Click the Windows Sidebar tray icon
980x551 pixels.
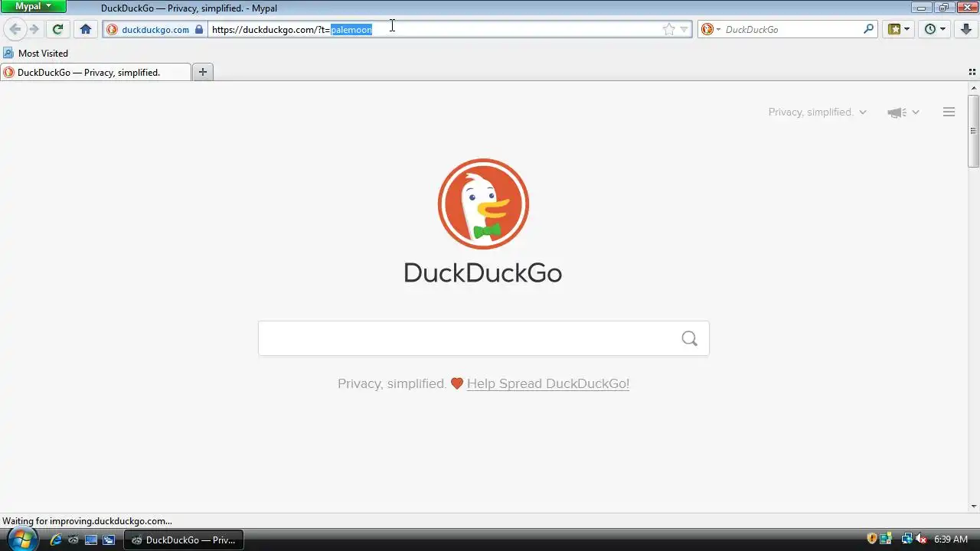pos(886,539)
